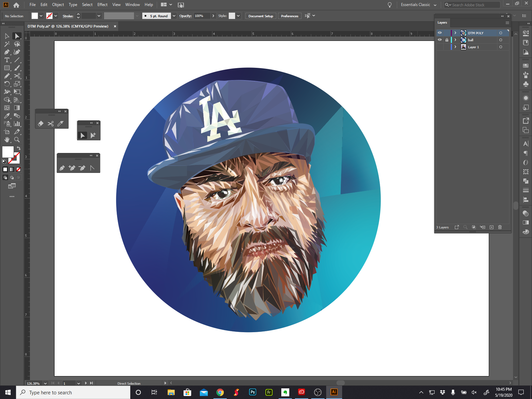532x399 pixels.
Task: Open graphic Style dropdown
Action: (x=238, y=16)
